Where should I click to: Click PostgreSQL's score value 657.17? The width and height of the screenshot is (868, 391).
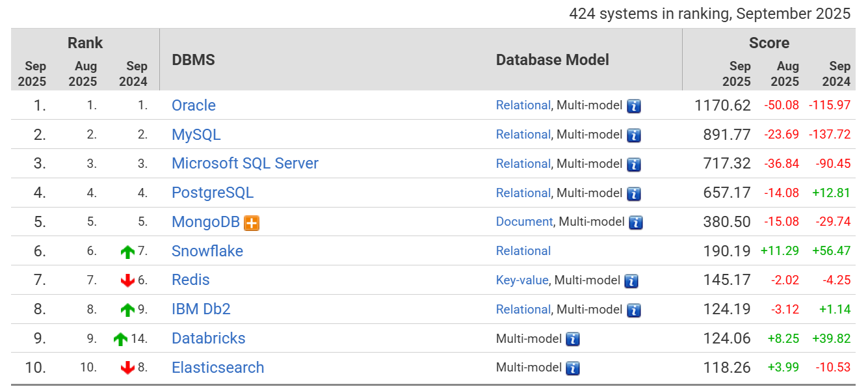[x=727, y=193]
